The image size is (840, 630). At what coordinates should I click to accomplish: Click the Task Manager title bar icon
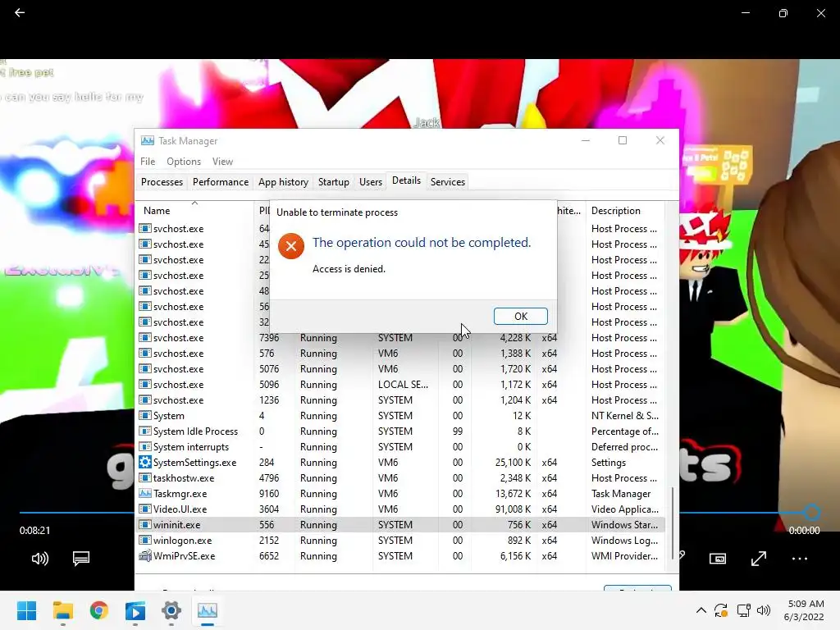tap(148, 140)
